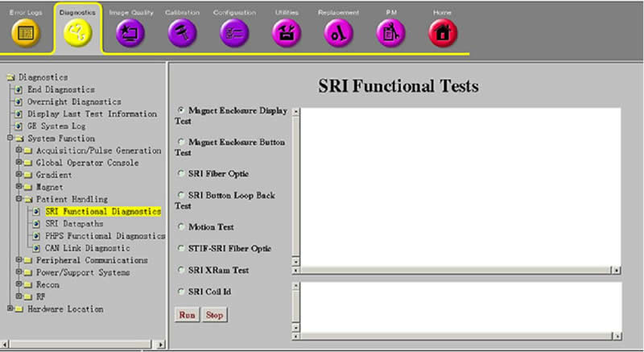This screenshot has height=352, width=644.
Task: Click the Utilities toolbox icon
Action: click(x=286, y=33)
